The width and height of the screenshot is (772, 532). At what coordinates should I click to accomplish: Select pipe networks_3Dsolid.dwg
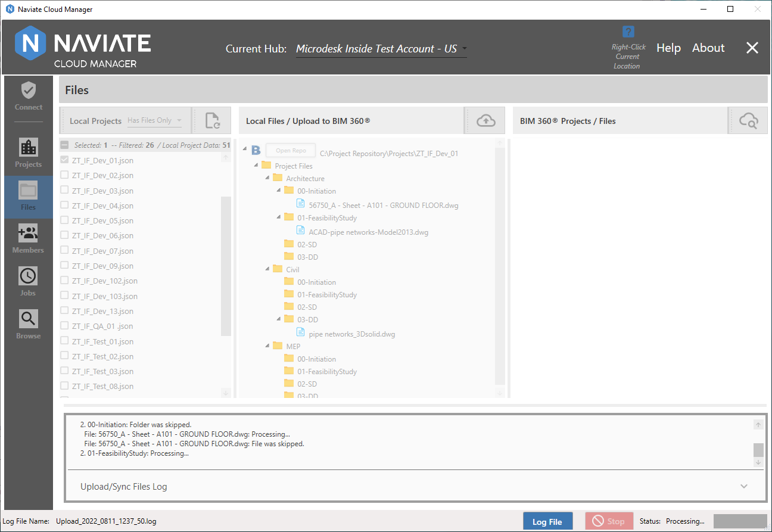(352, 334)
